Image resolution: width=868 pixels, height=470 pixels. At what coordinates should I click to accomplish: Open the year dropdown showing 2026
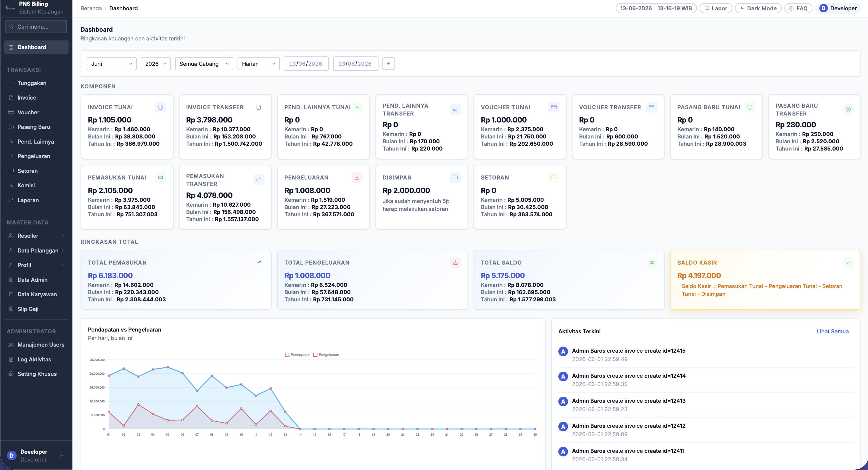click(x=156, y=64)
